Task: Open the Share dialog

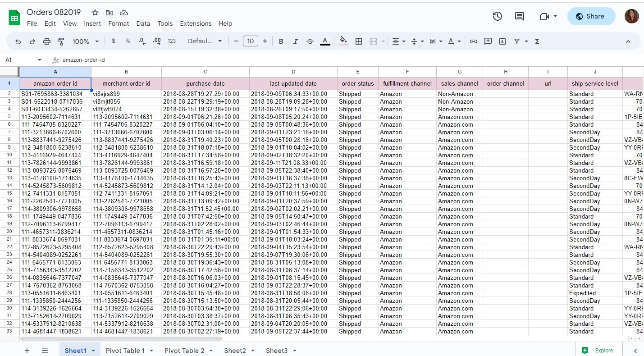Action: coord(591,17)
